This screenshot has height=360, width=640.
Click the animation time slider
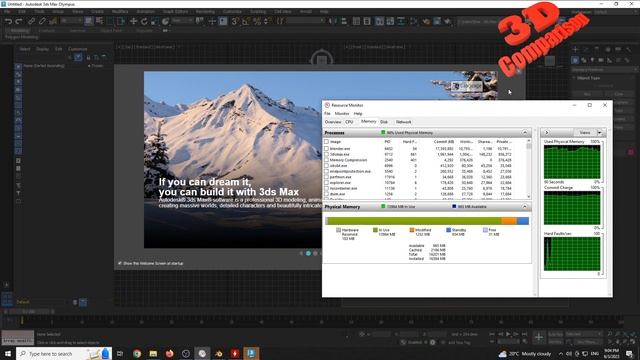click(x=29, y=311)
